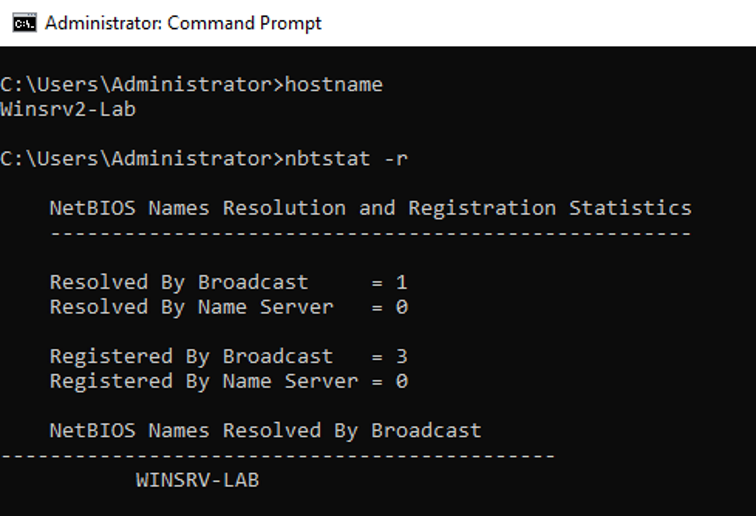Click the "Resolved By Broadcast" label
Image resolution: width=756 pixels, height=516 pixels.
click(x=179, y=282)
